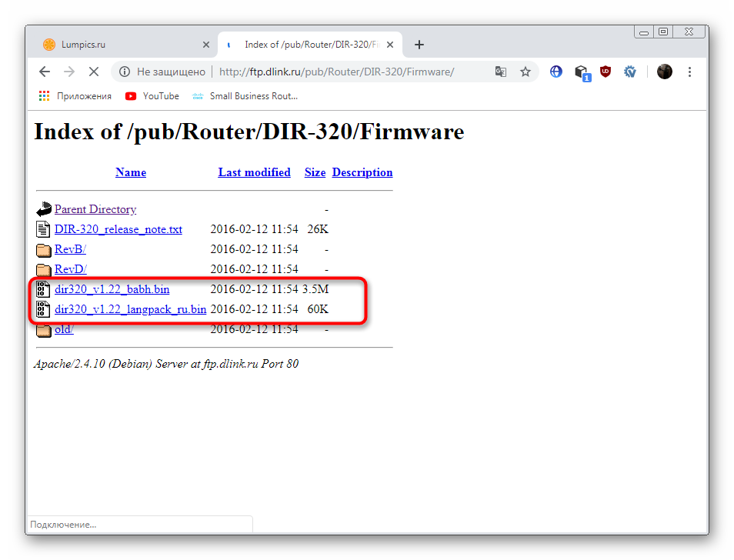Bookmark this page with star icon
The height and width of the screenshot is (560, 734).
[x=525, y=72]
